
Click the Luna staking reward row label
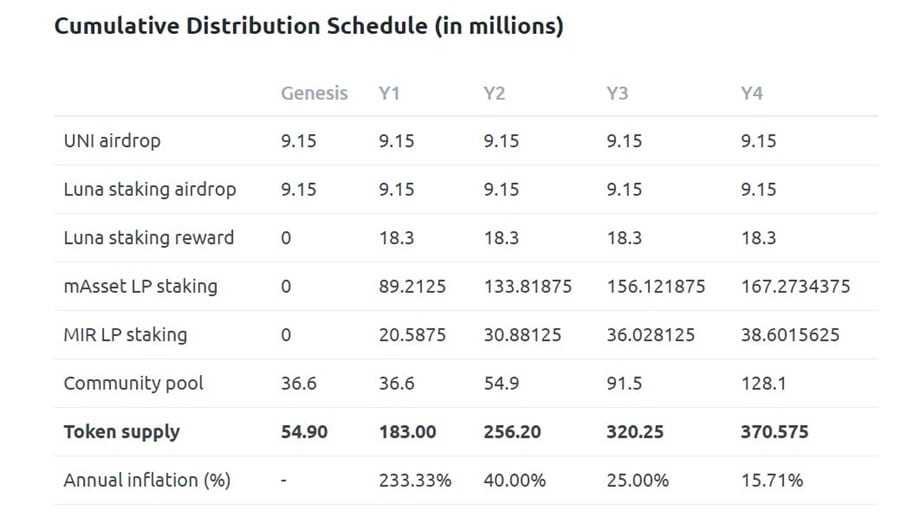click(x=149, y=238)
